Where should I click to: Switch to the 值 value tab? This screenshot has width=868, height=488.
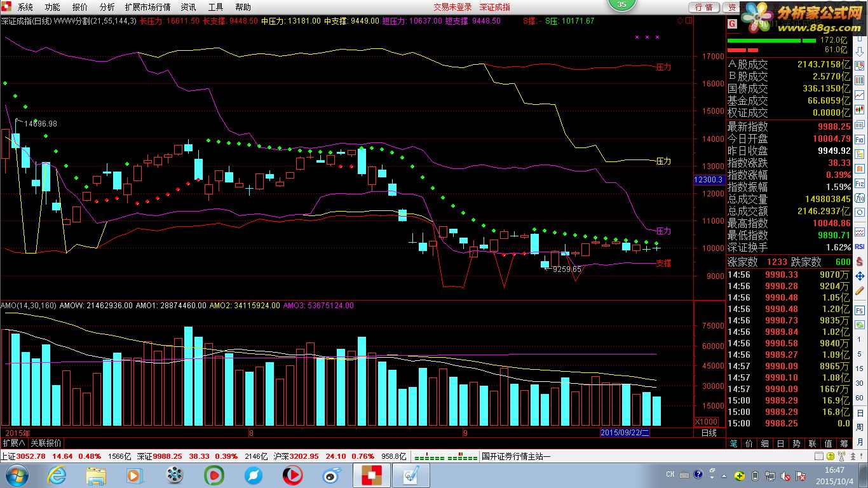(x=828, y=444)
